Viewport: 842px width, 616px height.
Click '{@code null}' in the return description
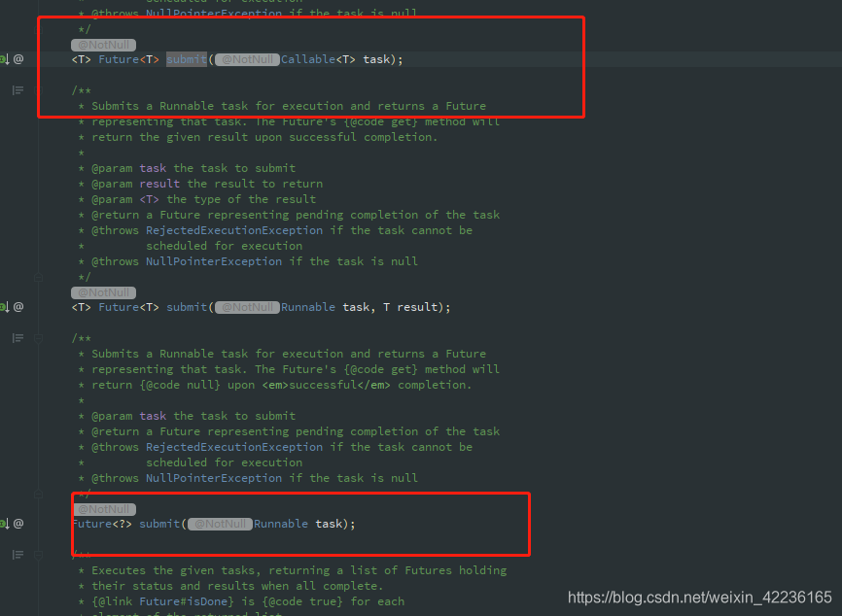tap(180, 385)
